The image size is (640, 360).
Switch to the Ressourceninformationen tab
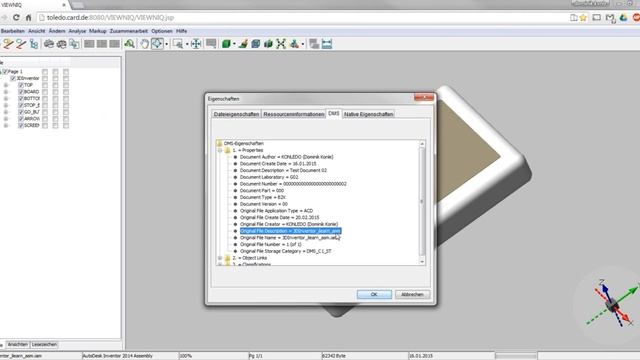293,114
